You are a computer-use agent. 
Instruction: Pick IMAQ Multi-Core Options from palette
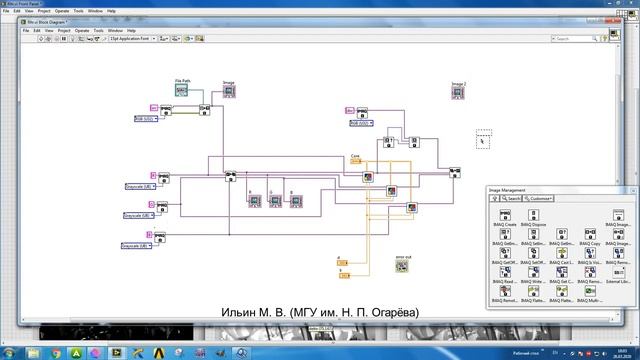point(590,291)
